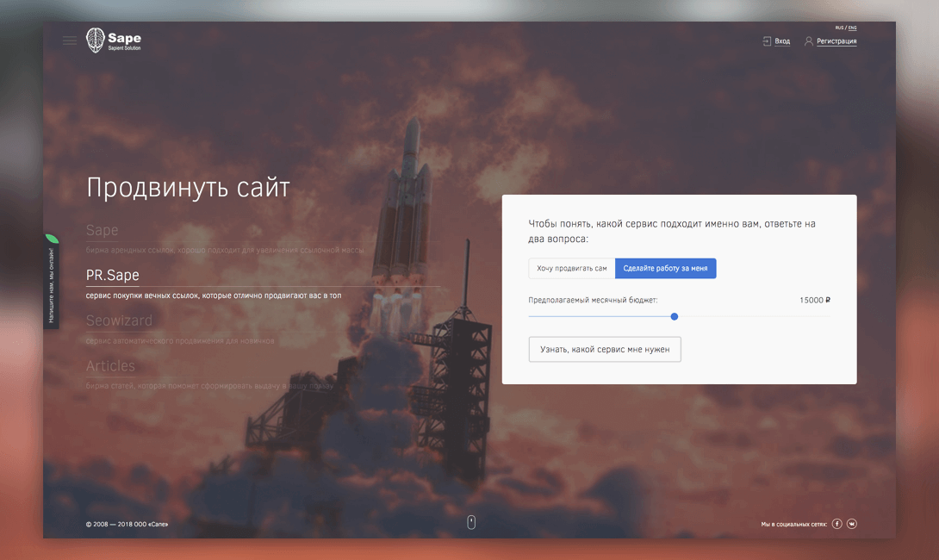Click the door icon next to Вход
Screen dimensions: 939x560
point(767,41)
